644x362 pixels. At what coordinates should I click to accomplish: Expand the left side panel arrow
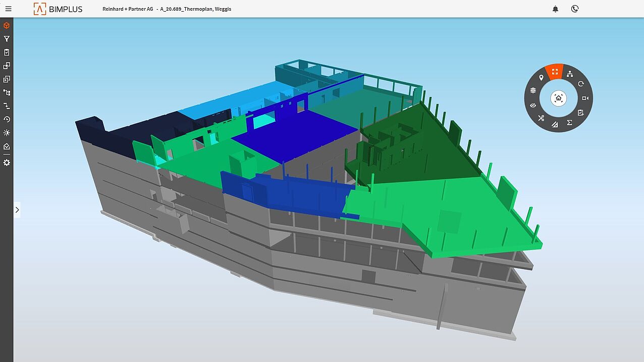click(17, 210)
